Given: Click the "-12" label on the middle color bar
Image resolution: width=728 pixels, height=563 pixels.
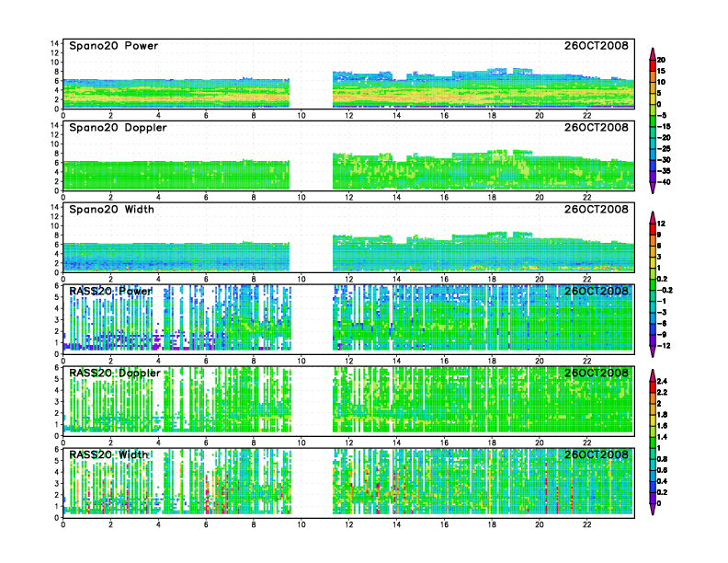Looking at the screenshot, I should click(x=664, y=346).
